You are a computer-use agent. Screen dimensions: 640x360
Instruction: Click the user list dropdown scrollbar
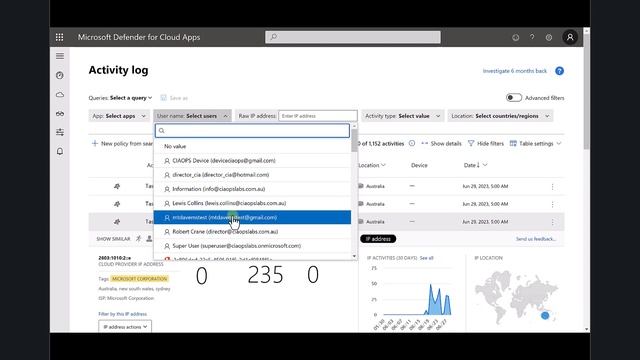coord(354,141)
